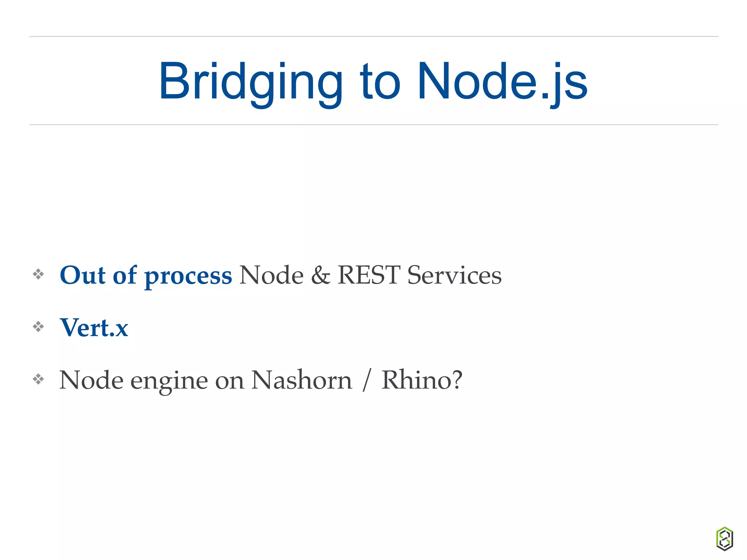Click the bold Out of process text
Image resolution: width=747 pixels, height=560 pixels.
coord(146,275)
